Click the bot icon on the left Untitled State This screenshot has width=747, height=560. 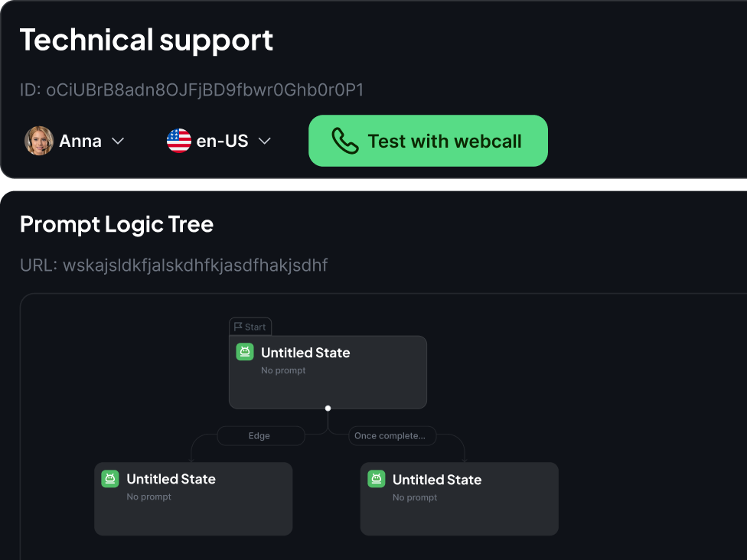pyautogui.click(x=110, y=478)
